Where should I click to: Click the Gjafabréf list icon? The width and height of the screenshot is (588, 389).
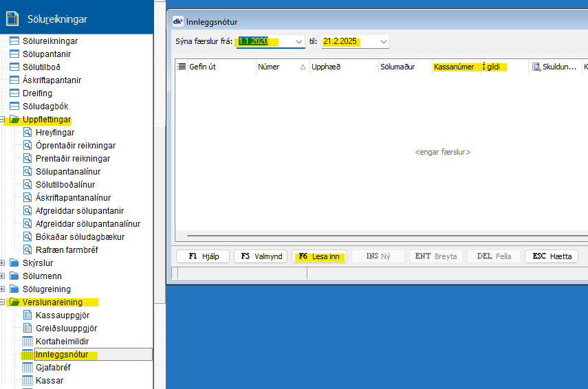point(28,368)
